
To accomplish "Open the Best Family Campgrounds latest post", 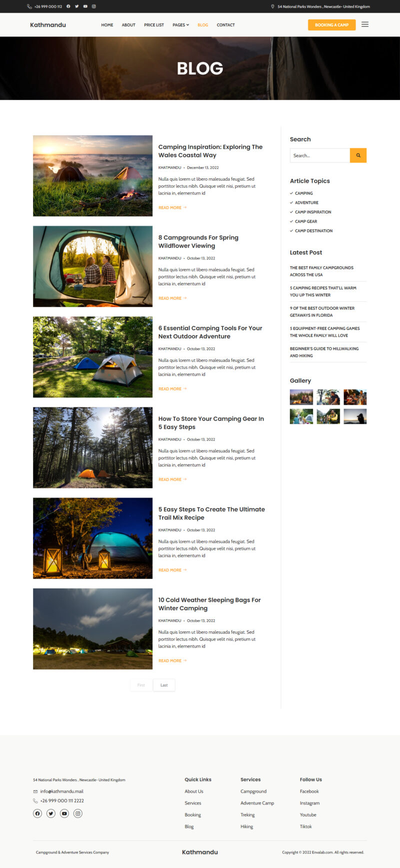I will pyautogui.click(x=321, y=271).
